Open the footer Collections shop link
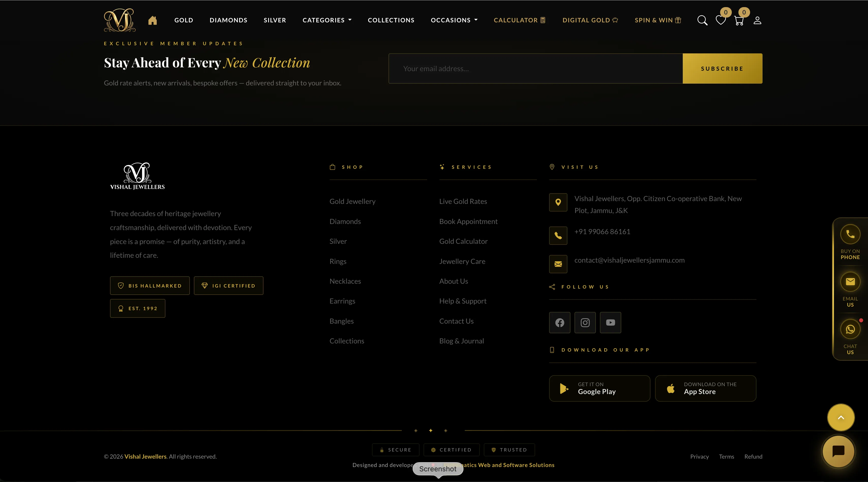Viewport: 868px width, 482px height. pyautogui.click(x=347, y=341)
